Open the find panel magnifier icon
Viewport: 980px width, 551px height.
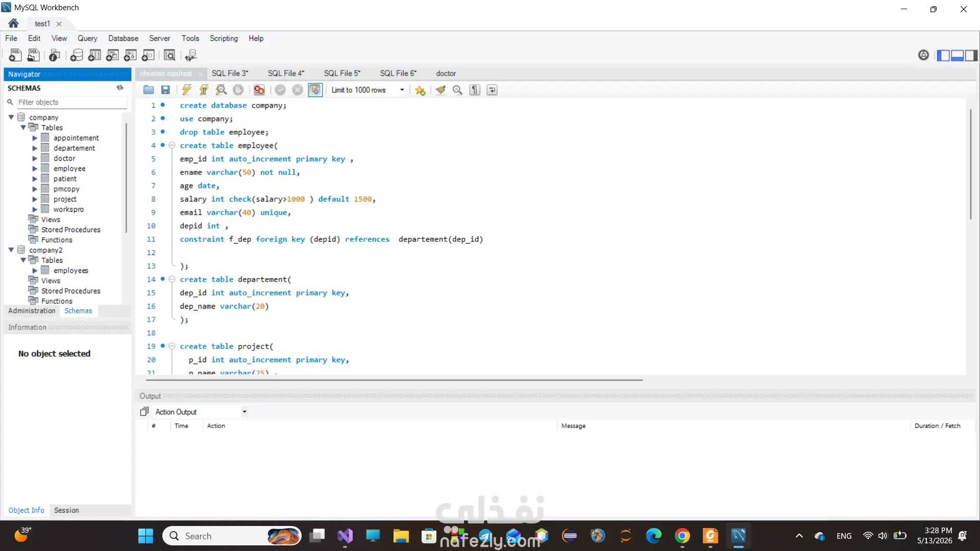[457, 90]
